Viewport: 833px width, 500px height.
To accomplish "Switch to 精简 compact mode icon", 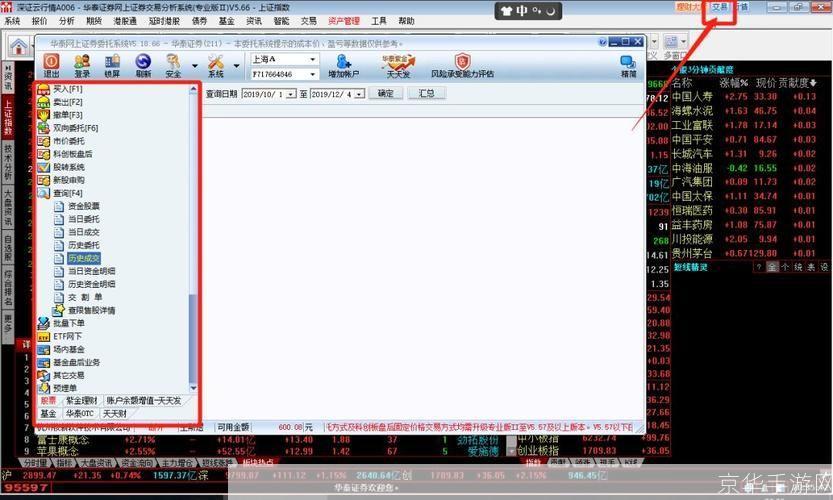I will pos(628,66).
